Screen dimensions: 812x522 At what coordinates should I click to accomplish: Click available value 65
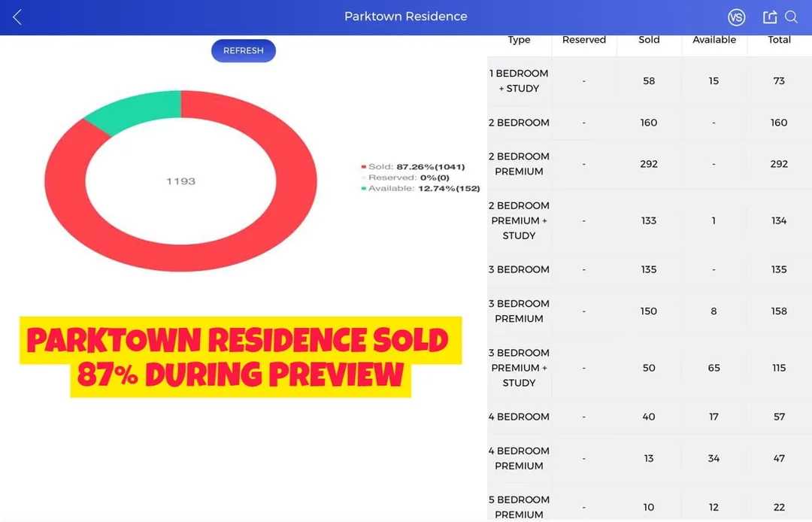(x=714, y=368)
